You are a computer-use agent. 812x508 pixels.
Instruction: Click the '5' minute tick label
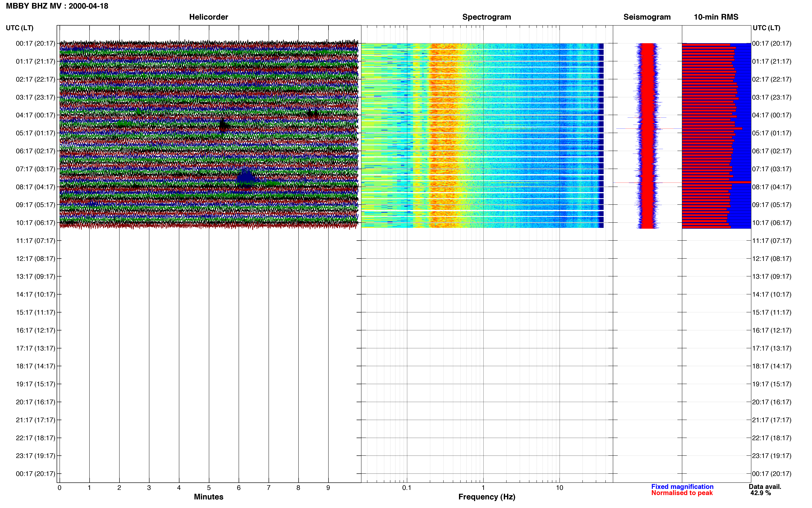[209, 488]
